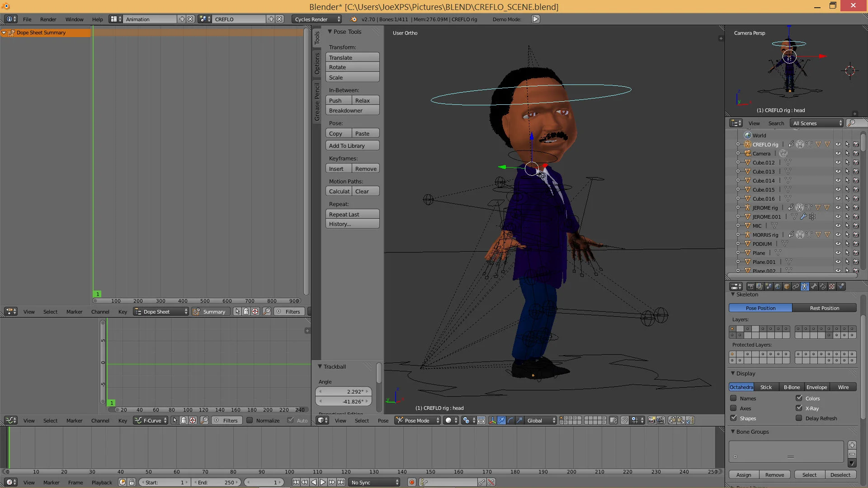Open the Cycles Render engine dropdown
This screenshot has width=868, height=488.
tap(316, 19)
